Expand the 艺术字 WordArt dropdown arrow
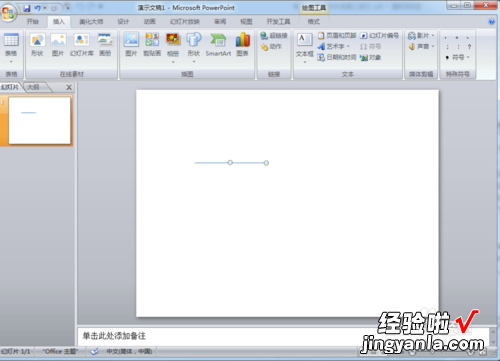This screenshot has width=500, height=361. tap(348, 46)
